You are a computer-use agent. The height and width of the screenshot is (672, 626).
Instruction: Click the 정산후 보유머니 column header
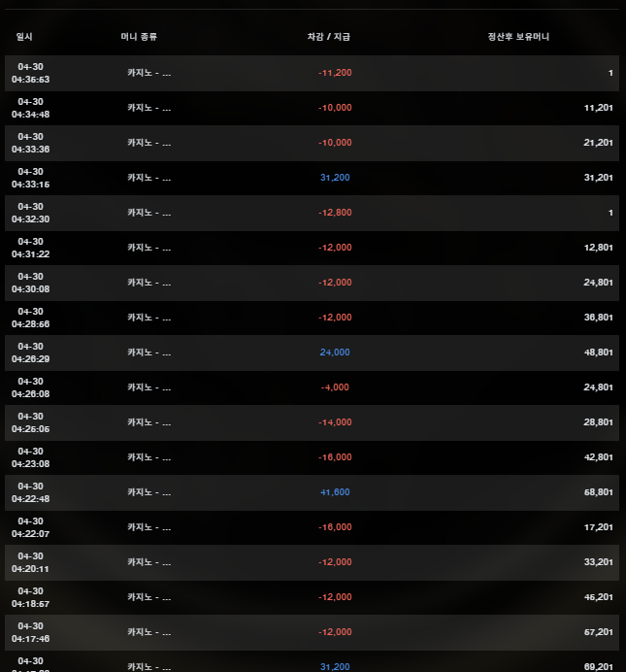518,37
